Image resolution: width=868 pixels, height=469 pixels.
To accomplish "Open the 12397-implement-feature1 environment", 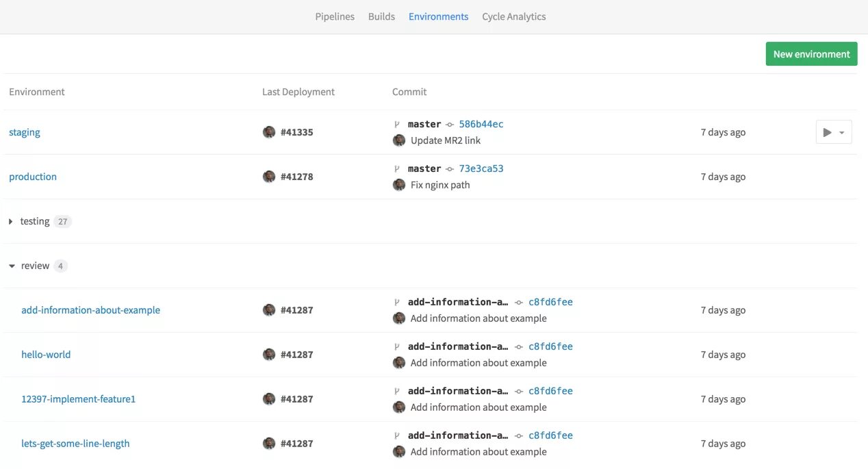I will coord(78,399).
